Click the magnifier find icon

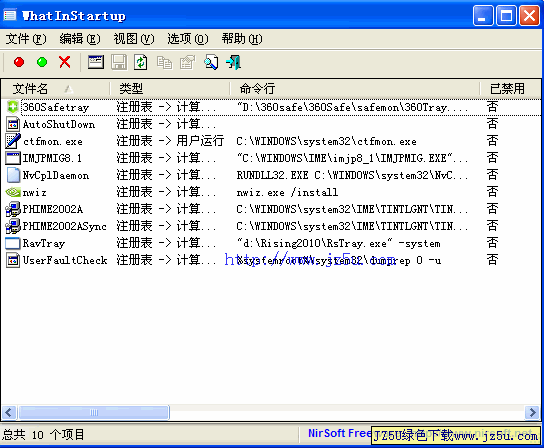211,62
